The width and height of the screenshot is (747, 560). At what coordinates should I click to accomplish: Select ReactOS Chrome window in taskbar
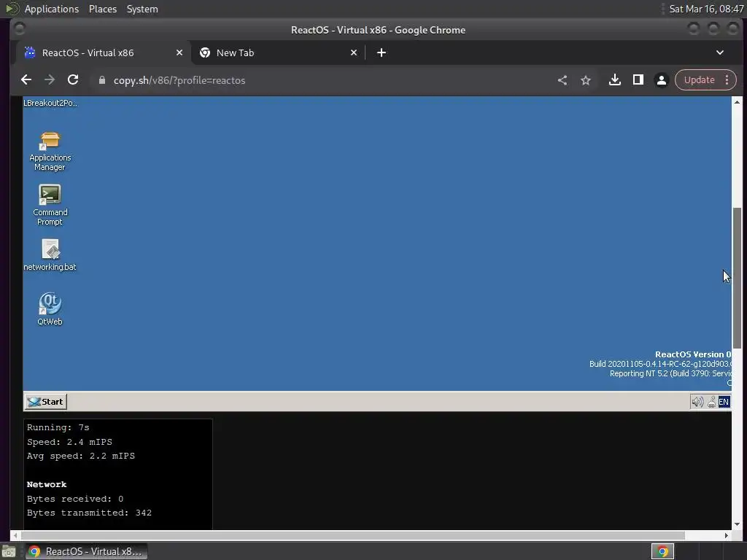point(86,551)
